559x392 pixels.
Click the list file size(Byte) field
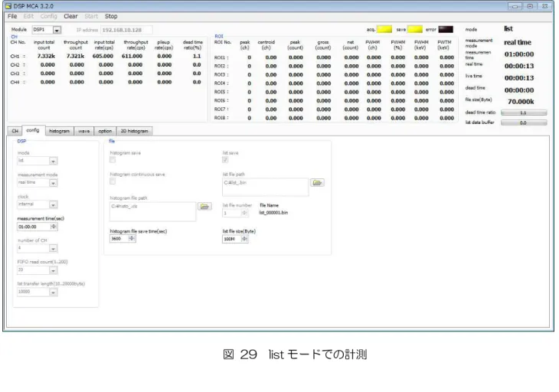point(232,239)
